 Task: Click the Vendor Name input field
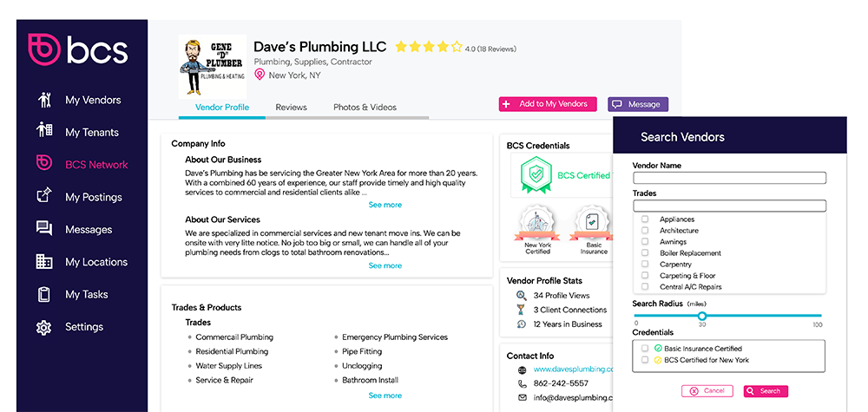coord(729,178)
